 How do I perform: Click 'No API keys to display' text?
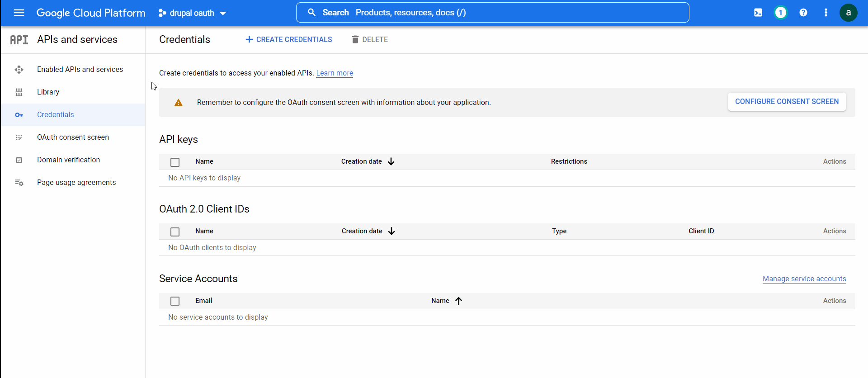click(204, 178)
